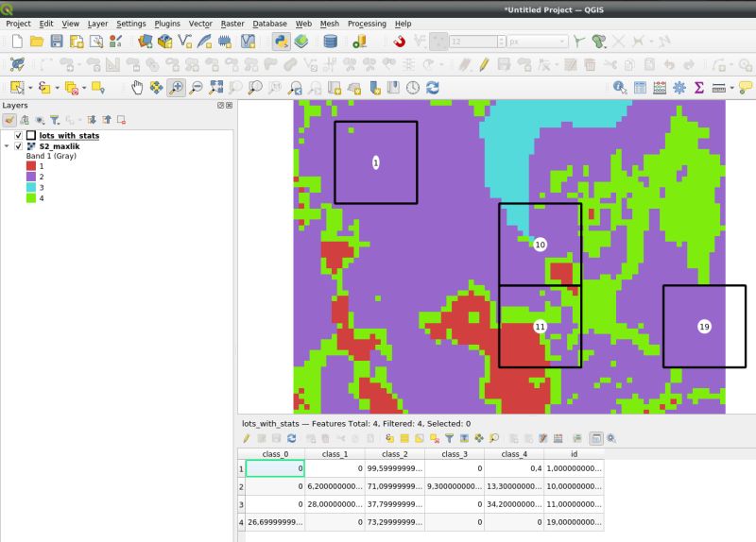Open the Vector menu
756x542 pixels.
click(200, 24)
